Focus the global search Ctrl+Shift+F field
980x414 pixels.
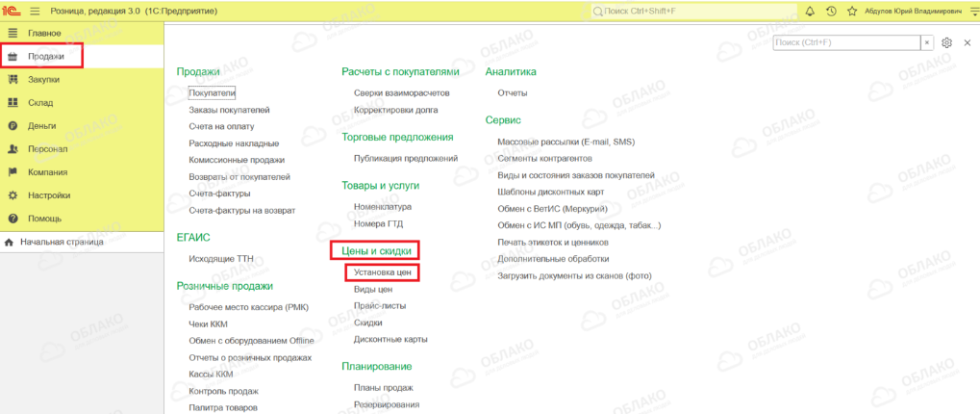click(x=693, y=12)
